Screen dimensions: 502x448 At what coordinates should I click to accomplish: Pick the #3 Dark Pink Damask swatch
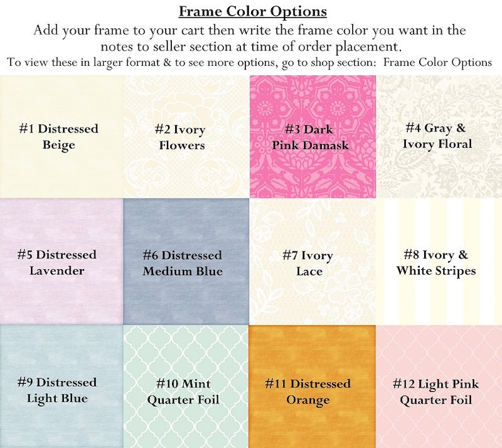[313, 136]
